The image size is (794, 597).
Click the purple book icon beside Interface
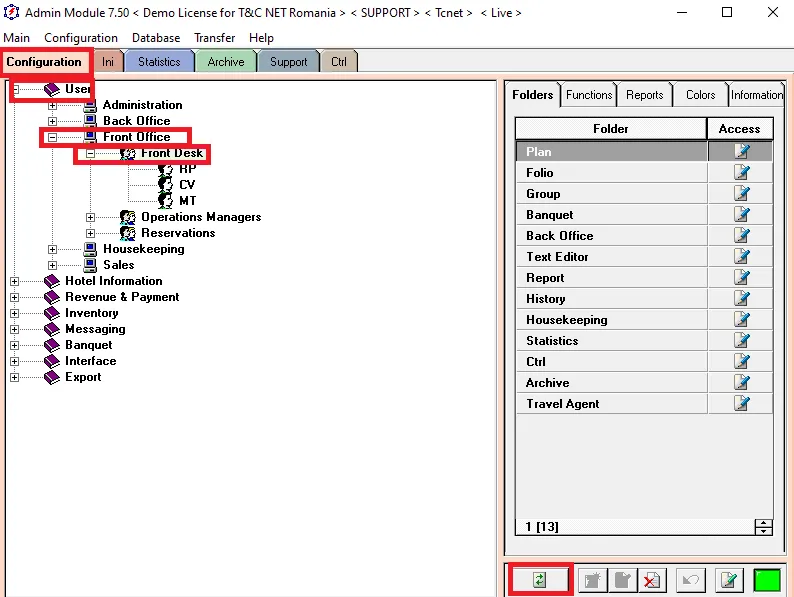click(x=52, y=362)
